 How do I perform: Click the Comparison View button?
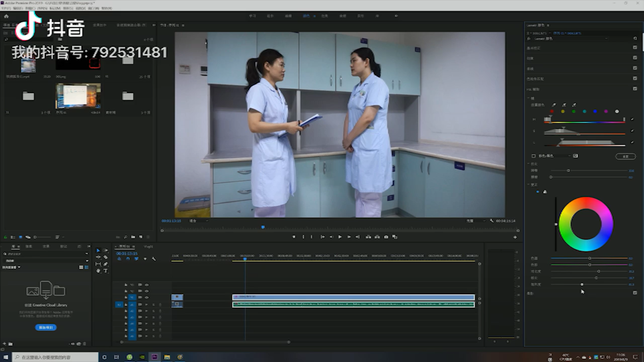point(395,237)
